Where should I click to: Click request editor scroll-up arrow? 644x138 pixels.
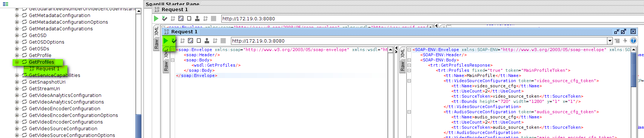(390, 50)
